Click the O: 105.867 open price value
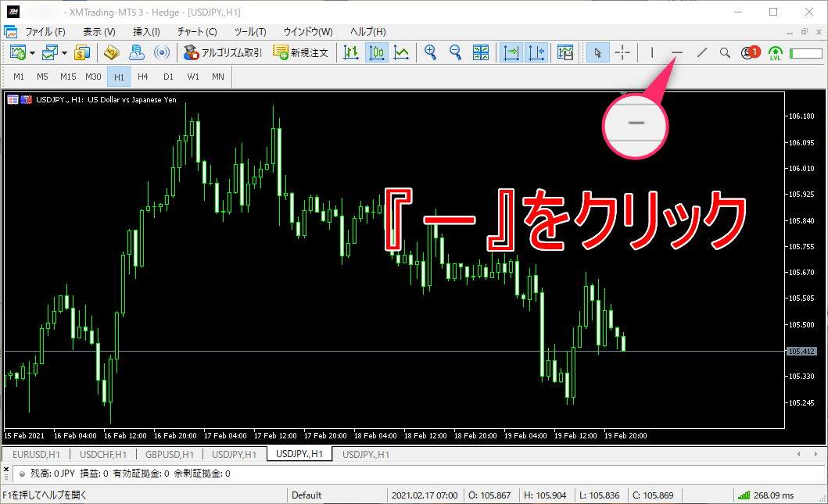This screenshot has height=504, width=828. (x=489, y=495)
